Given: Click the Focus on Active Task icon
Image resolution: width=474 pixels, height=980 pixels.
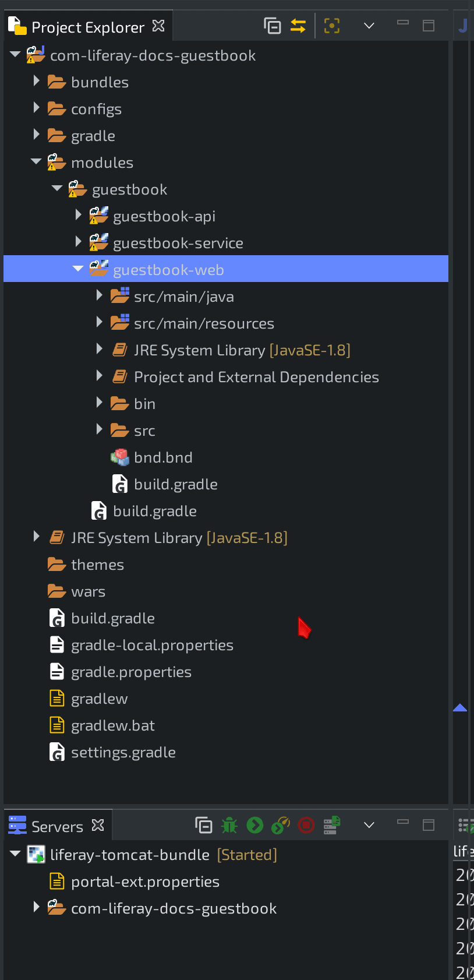Looking at the screenshot, I should pos(332,26).
